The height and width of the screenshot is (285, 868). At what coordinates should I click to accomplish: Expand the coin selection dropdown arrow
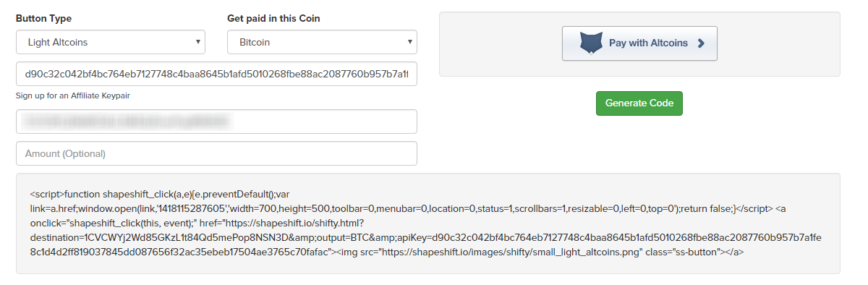click(409, 42)
